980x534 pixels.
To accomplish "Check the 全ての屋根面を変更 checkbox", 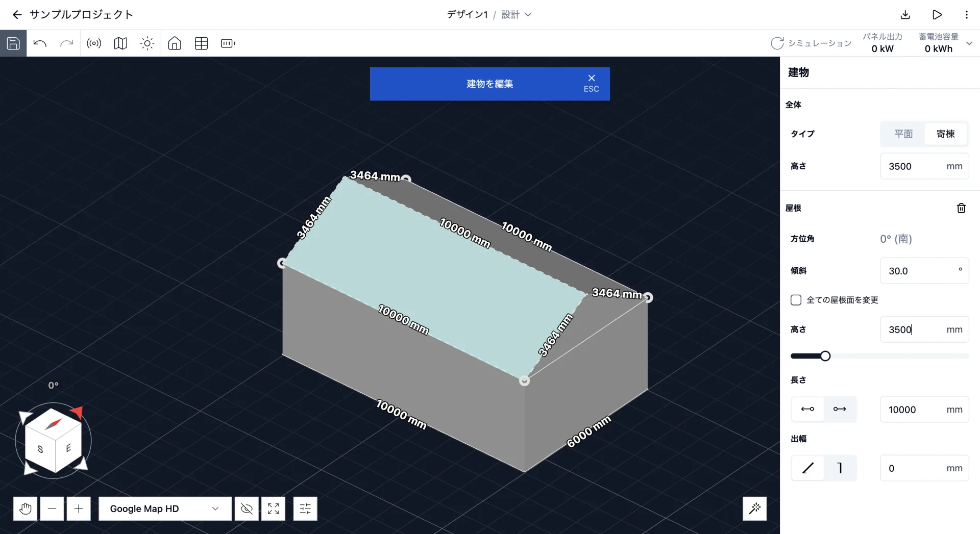I will pyautogui.click(x=796, y=300).
